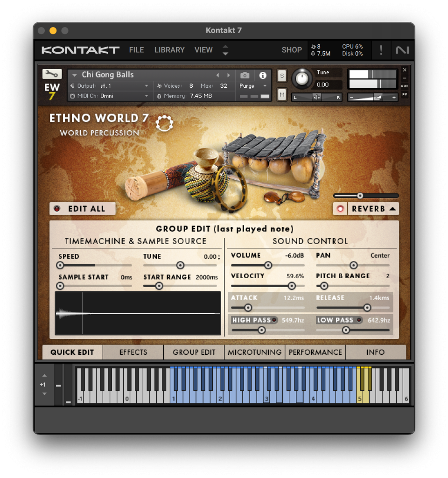The width and height of the screenshot is (448, 478).
Task: Open the LIBRARY menu
Action: coord(169,50)
